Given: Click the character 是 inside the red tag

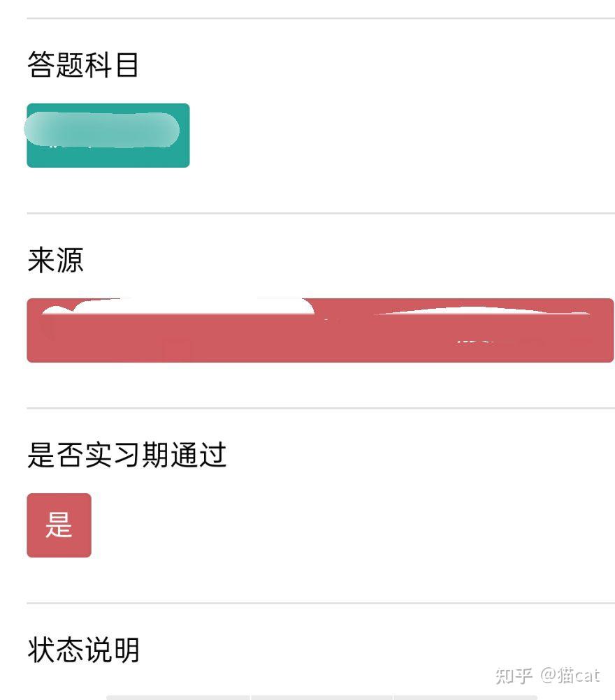Looking at the screenshot, I should pyautogui.click(x=59, y=525).
